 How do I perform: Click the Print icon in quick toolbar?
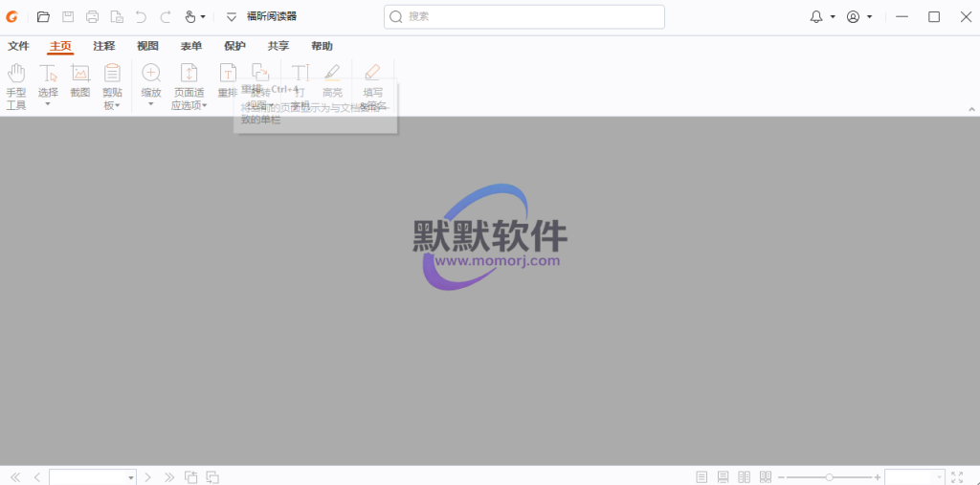point(92,16)
